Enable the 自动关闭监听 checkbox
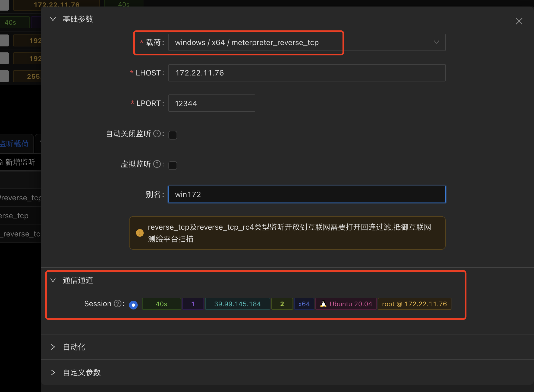 click(x=173, y=135)
